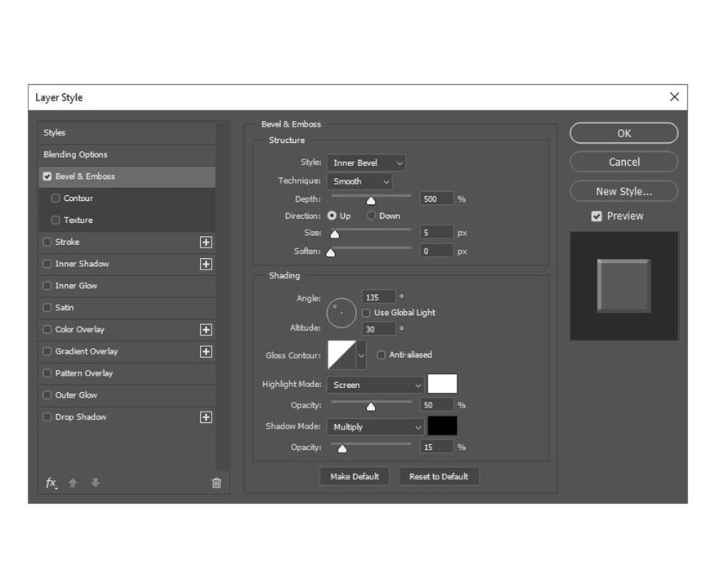Click the Depth value field showing 500

click(x=436, y=198)
